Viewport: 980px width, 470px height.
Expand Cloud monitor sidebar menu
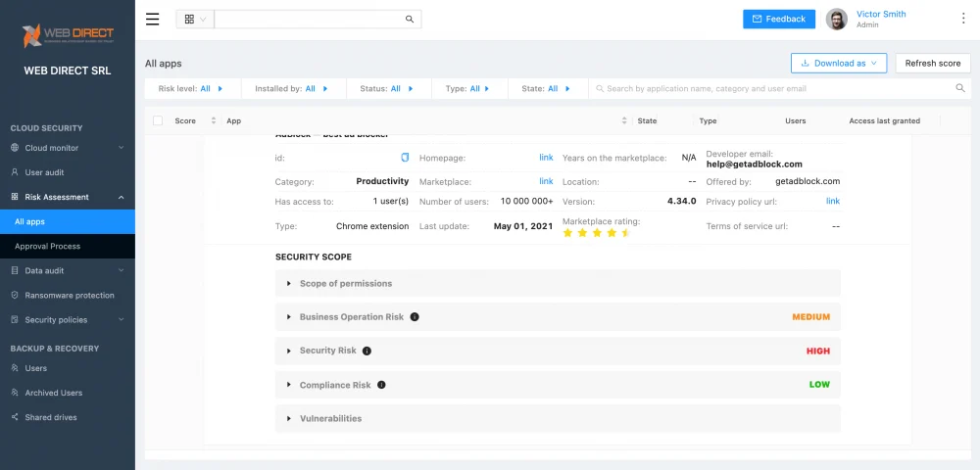68,148
